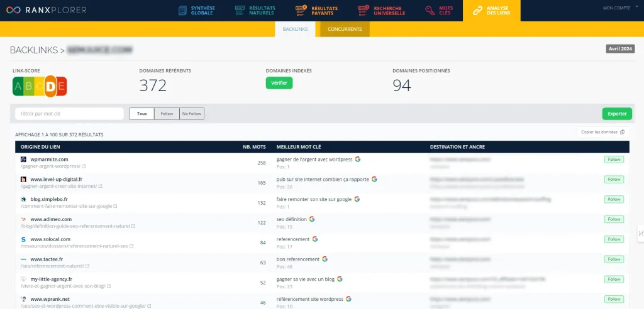Open external link icon for /gagner-argent-wordpress/
Image resolution: width=644 pixels, height=309 pixels.
84,166
